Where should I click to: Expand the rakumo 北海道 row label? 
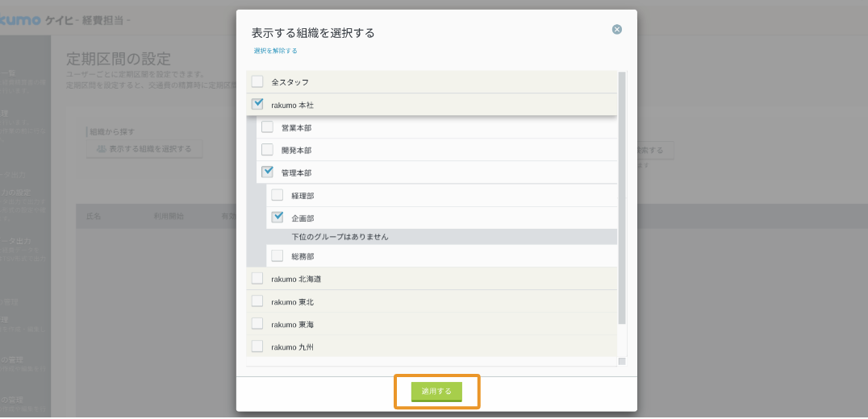click(296, 280)
